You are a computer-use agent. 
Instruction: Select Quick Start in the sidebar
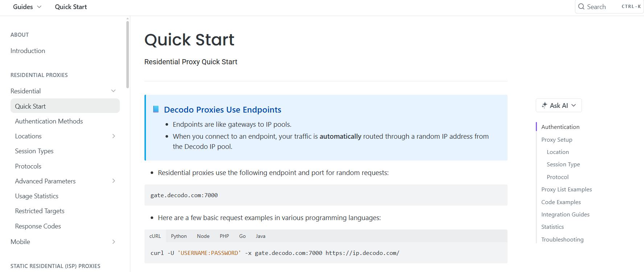pos(65,106)
